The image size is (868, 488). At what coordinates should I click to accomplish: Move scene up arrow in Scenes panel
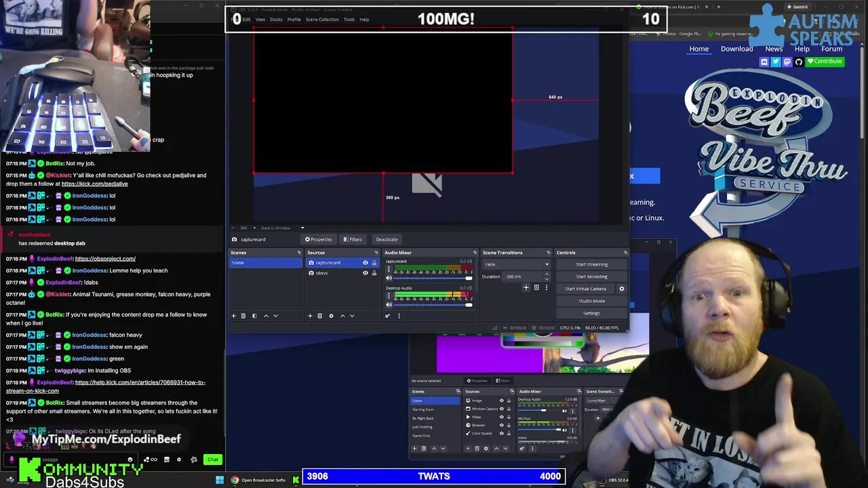[266, 316]
